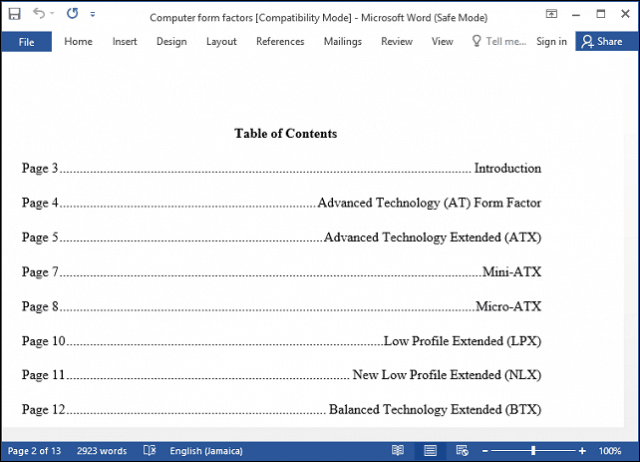This screenshot has height=462, width=640.
Task: Go to the References tab
Action: click(x=280, y=42)
